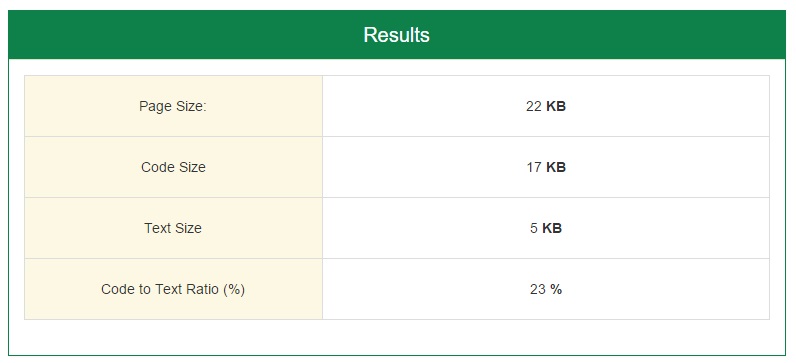Viewport: 796px width, 363px height.
Task: Click the number 23 in ratio row
Action: [x=538, y=289]
